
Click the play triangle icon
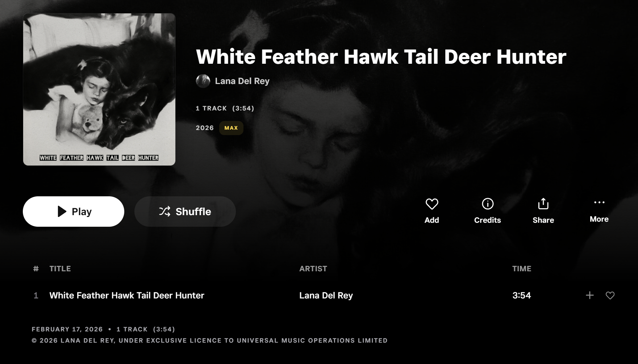tap(62, 212)
